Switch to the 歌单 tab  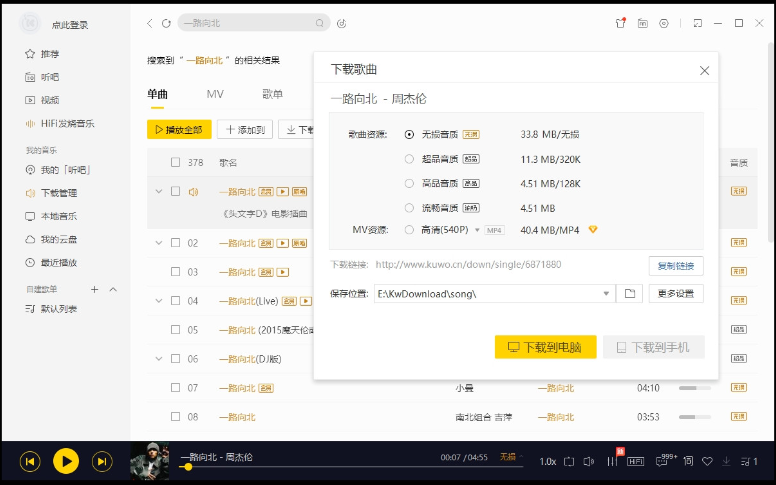tap(272, 94)
